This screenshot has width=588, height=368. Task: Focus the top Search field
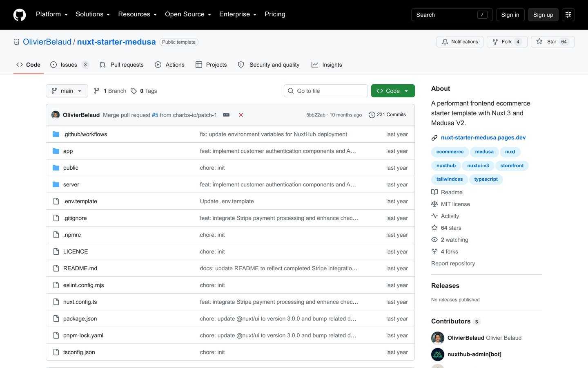pyautogui.click(x=452, y=15)
